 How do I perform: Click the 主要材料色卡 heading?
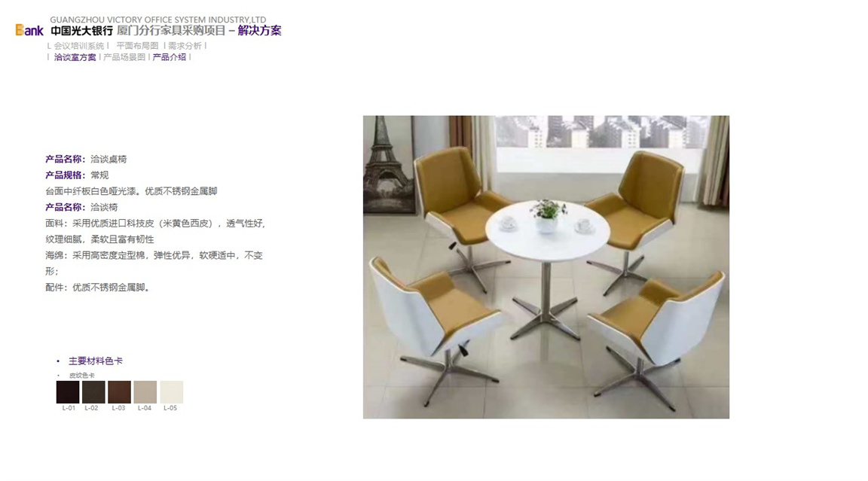coord(96,361)
